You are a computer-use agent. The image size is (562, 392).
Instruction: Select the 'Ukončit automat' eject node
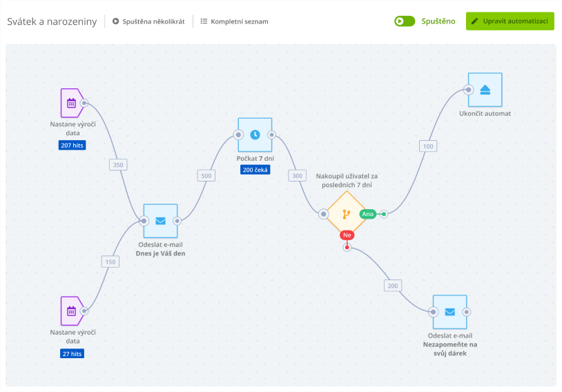click(485, 90)
